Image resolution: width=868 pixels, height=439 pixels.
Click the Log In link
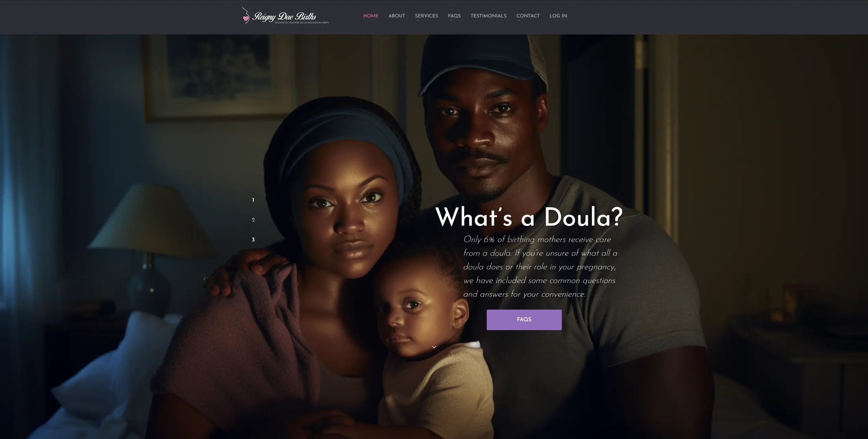click(558, 16)
